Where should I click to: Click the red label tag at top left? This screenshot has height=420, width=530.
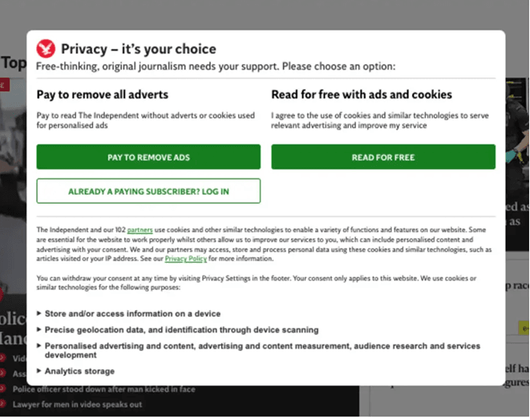click(x=4, y=85)
